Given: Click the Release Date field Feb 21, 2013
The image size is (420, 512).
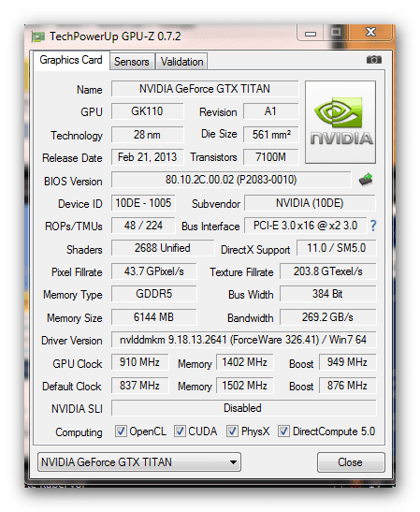Looking at the screenshot, I should click(147, 157).
